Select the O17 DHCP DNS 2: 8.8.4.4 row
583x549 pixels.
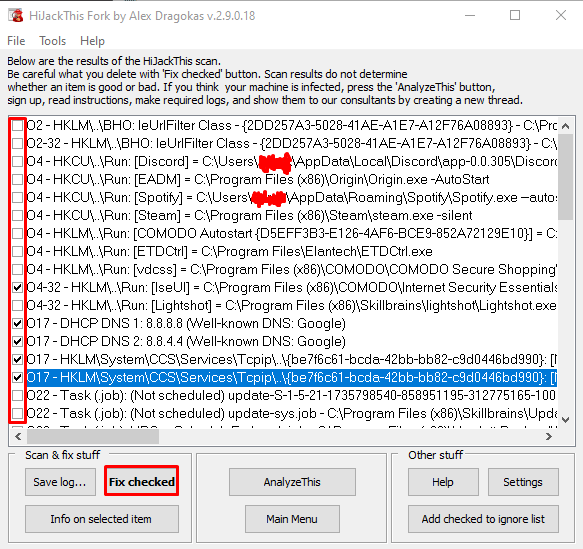[x=186, y=341]
